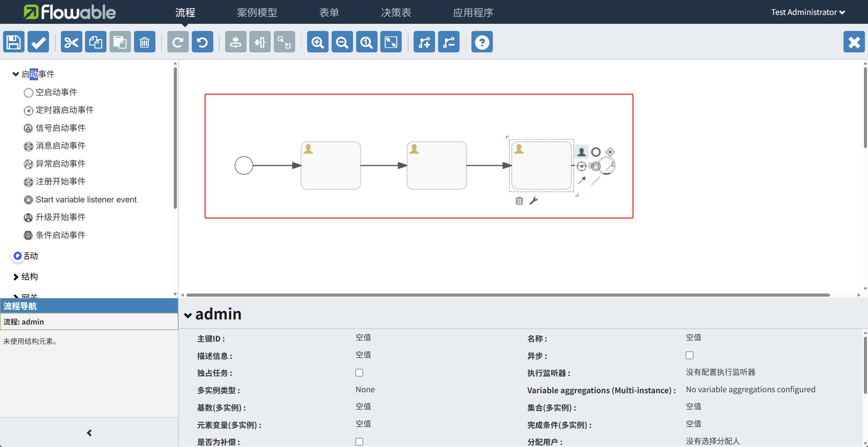Switch to the 表单 tab
This screenshot has width=868, height=447.
click(x=329, y=12)
